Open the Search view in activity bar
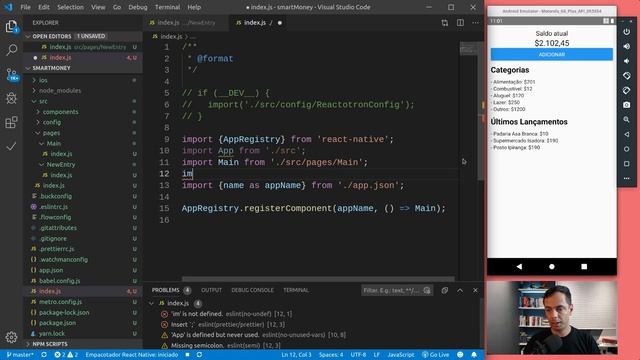Screen dimensions: 640x360 pos(11,50)
